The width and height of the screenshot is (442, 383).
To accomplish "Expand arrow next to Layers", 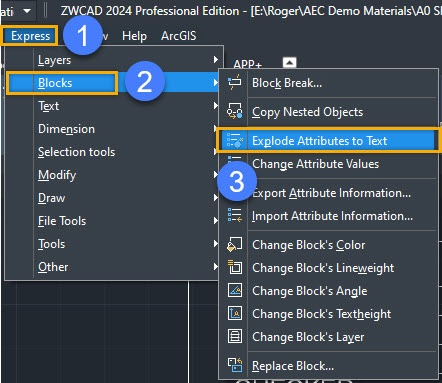I will (216, 60).
